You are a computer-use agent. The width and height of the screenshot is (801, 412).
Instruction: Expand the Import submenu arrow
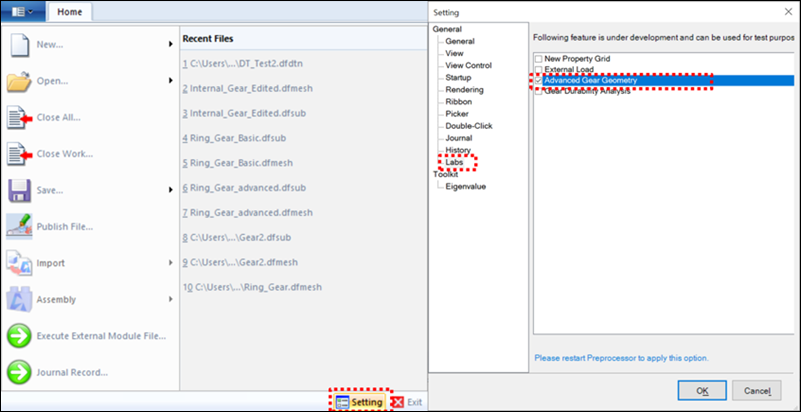(171, 263)
